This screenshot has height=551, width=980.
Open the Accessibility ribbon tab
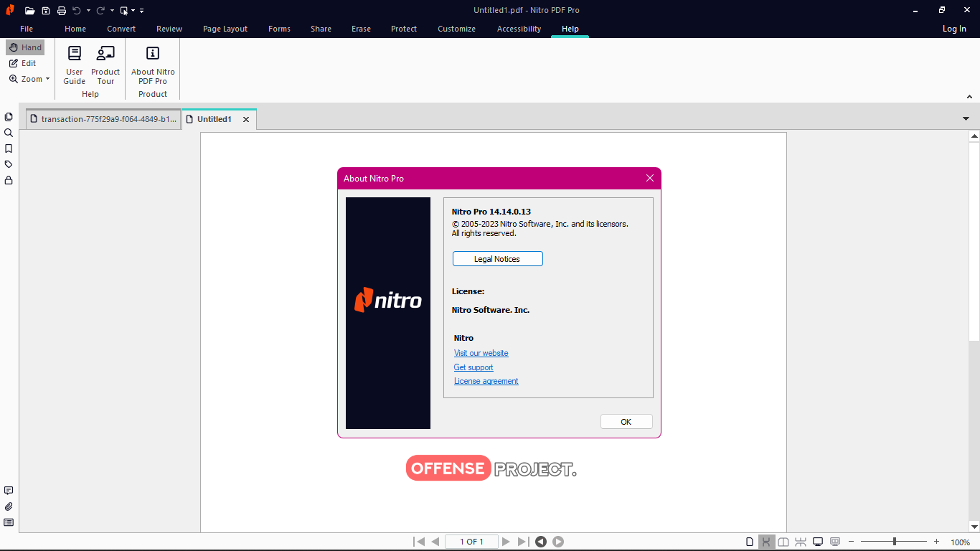(x=519, y=29)
